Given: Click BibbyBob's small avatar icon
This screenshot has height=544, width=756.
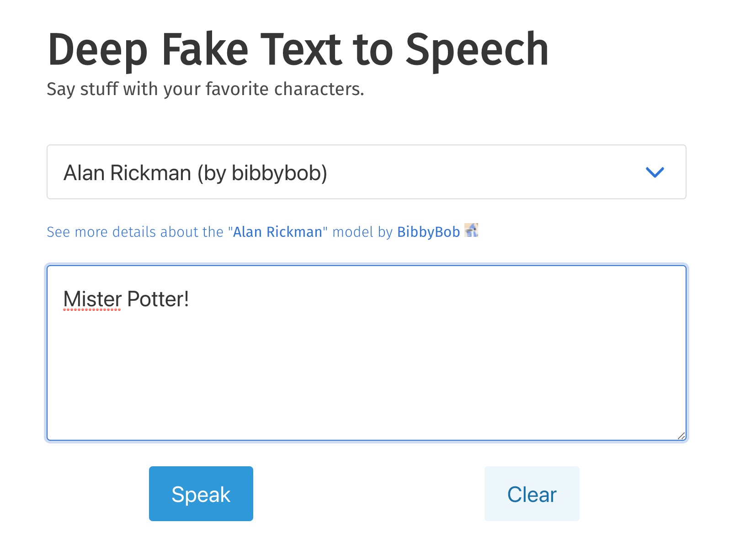Looking at the screenshot, I should click(x=471, y=230).
